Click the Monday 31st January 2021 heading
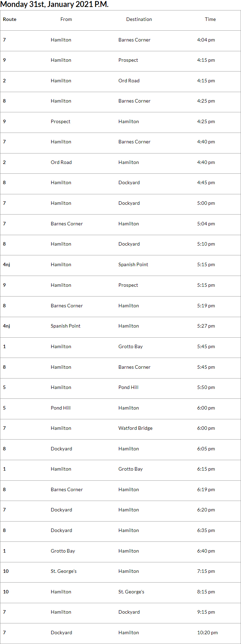Screen dimensions: 241x644 pyautogui.click(x=54, y=5)
